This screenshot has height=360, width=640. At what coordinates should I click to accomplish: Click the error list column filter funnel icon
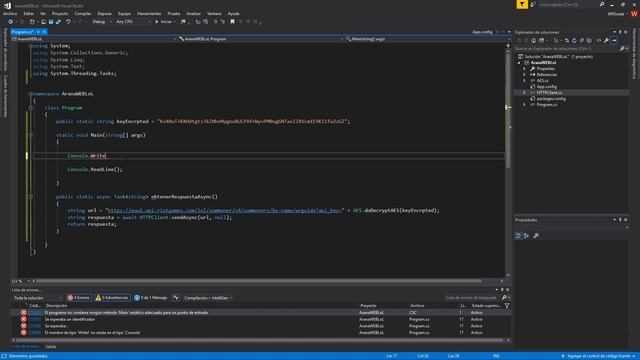(507, 306)
